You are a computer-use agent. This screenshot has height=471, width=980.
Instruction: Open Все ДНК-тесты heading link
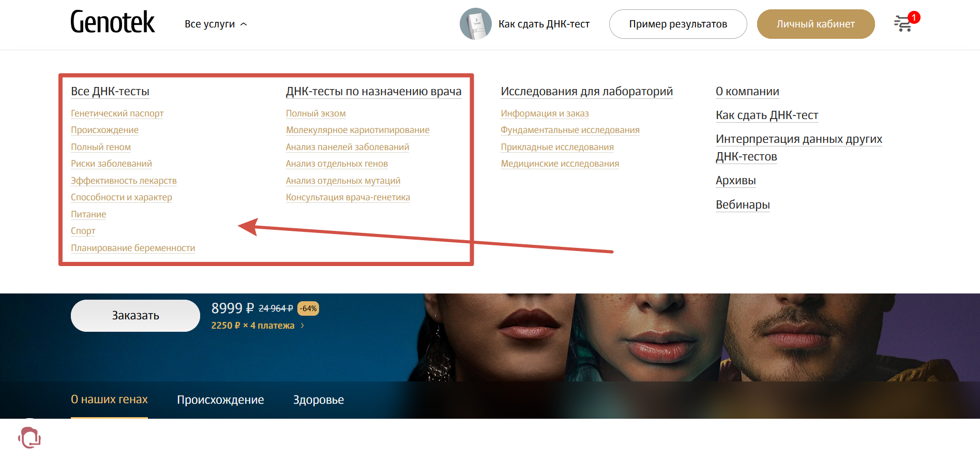pos(110,92)
